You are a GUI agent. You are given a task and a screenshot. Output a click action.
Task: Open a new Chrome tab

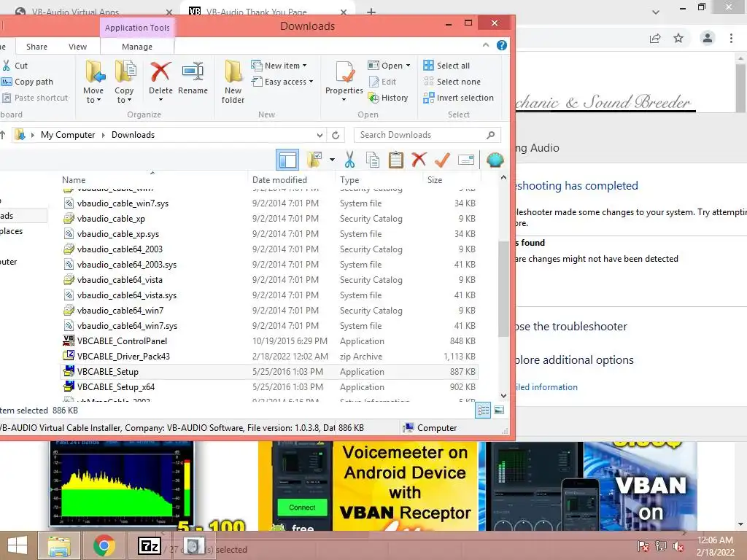pos(371,12)
